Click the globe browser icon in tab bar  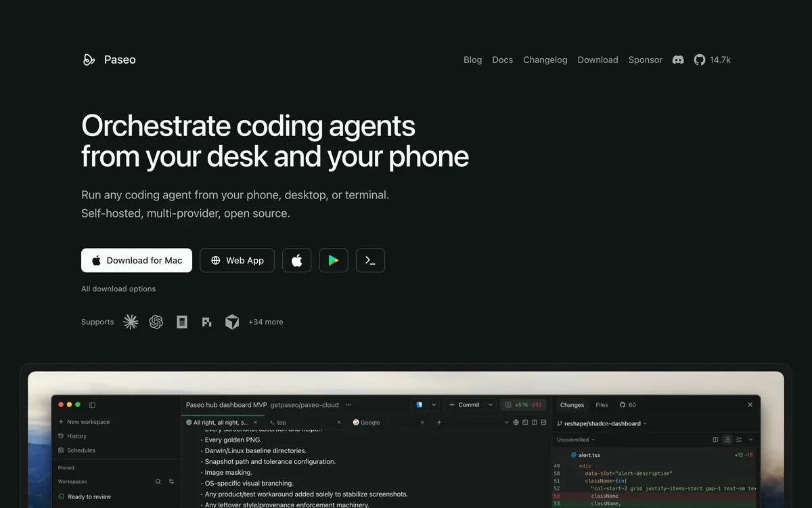click(516, 422)
